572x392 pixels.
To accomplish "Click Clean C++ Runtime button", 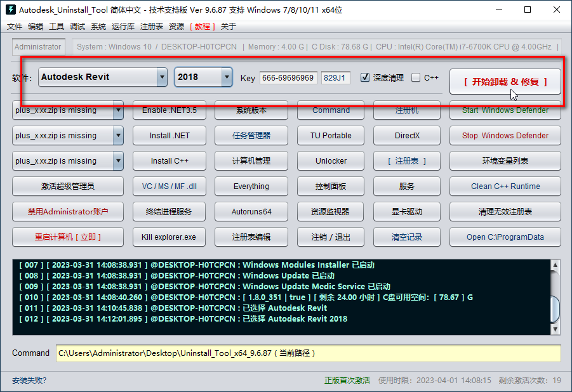I will click(x=505, y=186).
